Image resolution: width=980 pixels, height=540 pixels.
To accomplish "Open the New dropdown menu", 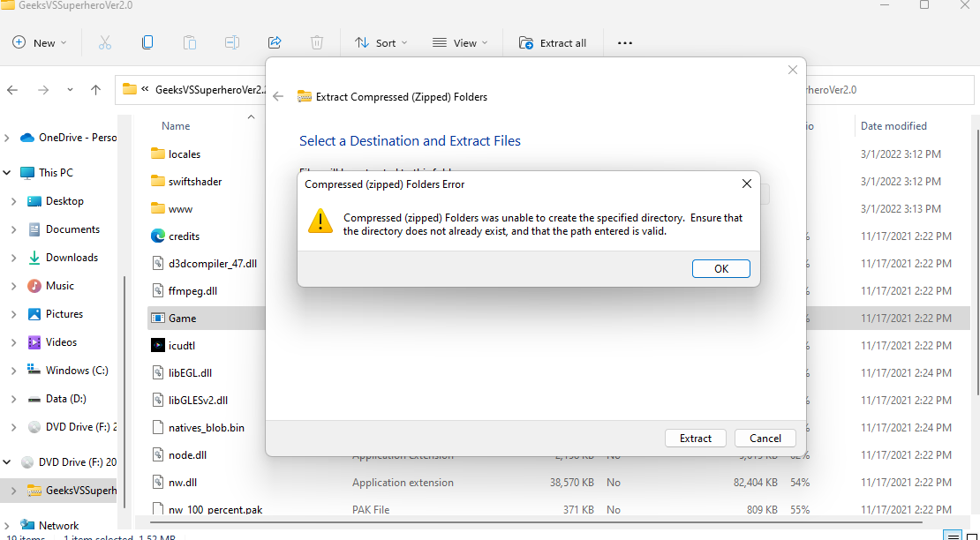I will (x=40, y=42).
